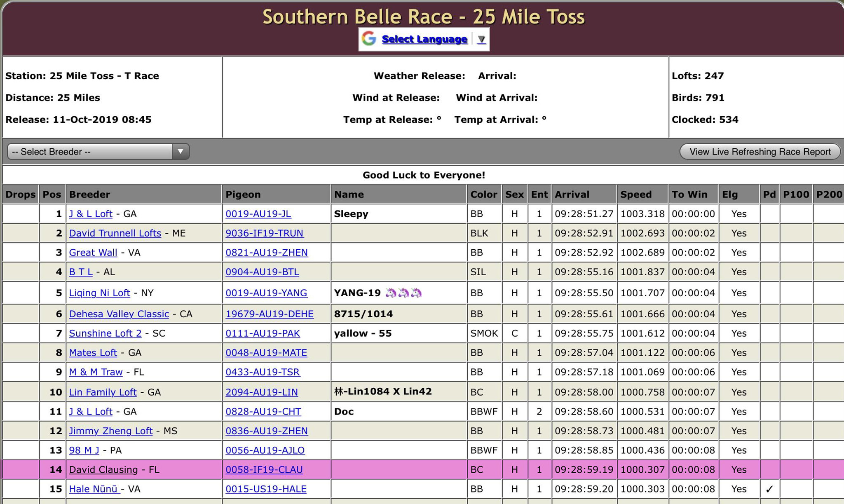Image resolution: width=844 pixels, height=504 pixels.
Task: Click the Drops column header
Action: click(x=20, y=195)
